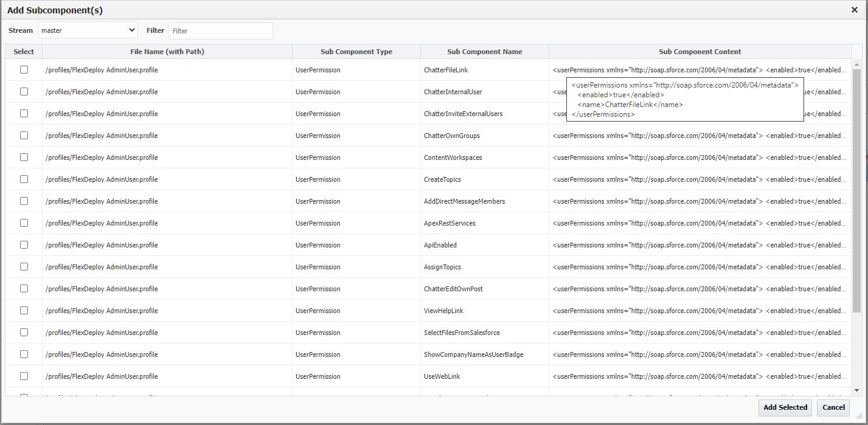
Task: Click the ApiEnabled name cell
Action: tap(485, 245)
